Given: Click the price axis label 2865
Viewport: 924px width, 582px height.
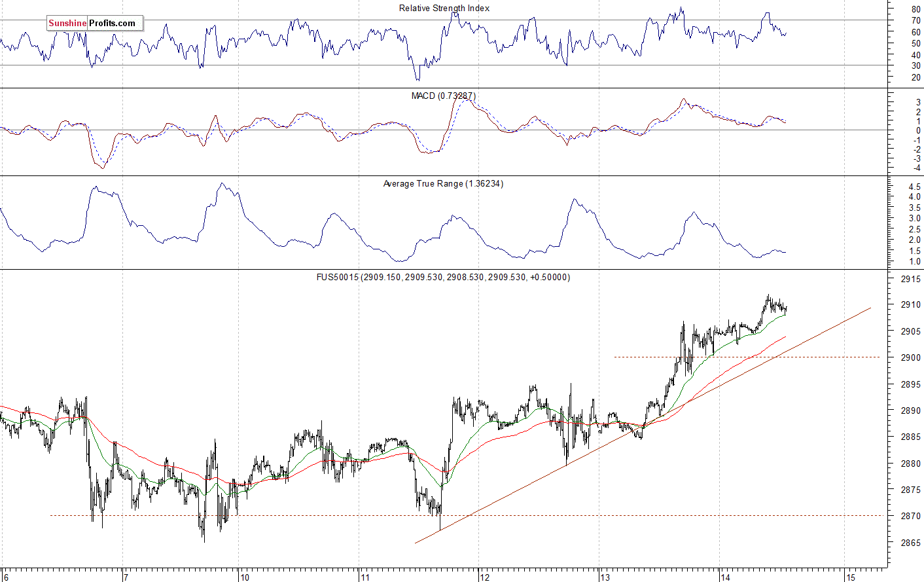Looking at the screenshot, I should [x=910, y=543].
